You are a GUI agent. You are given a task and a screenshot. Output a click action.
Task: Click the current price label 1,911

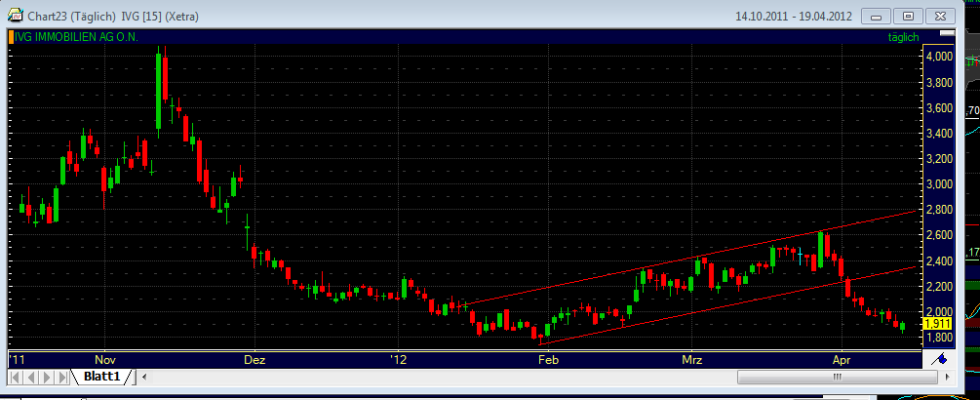pyautogui.click(x=936, y=323)
